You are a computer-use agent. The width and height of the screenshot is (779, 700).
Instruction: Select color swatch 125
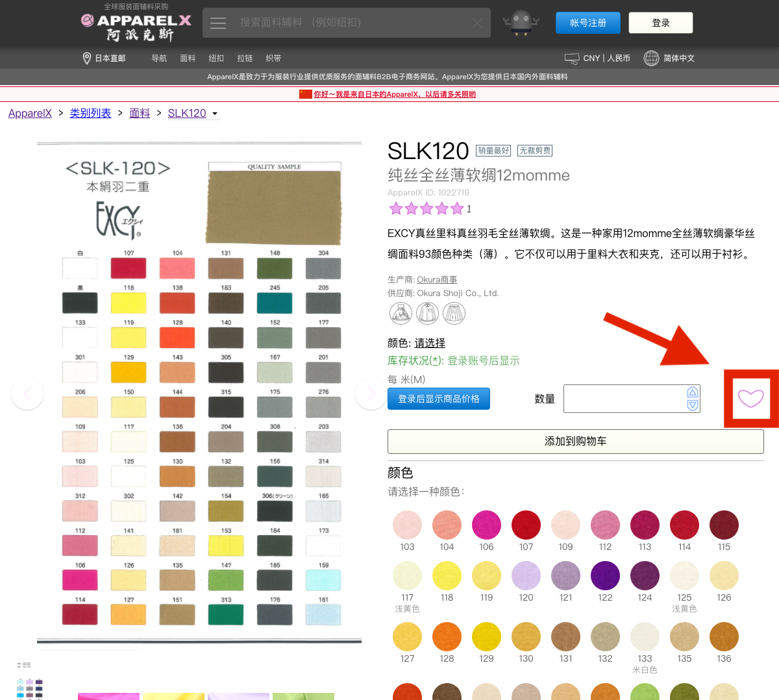(684, 575)
